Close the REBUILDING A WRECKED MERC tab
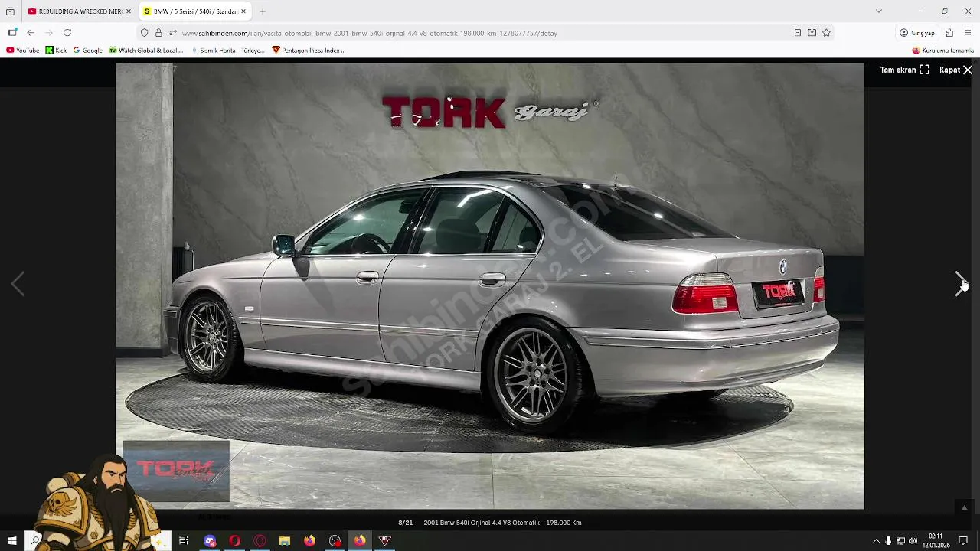The image size is (980, 551). 129,11
